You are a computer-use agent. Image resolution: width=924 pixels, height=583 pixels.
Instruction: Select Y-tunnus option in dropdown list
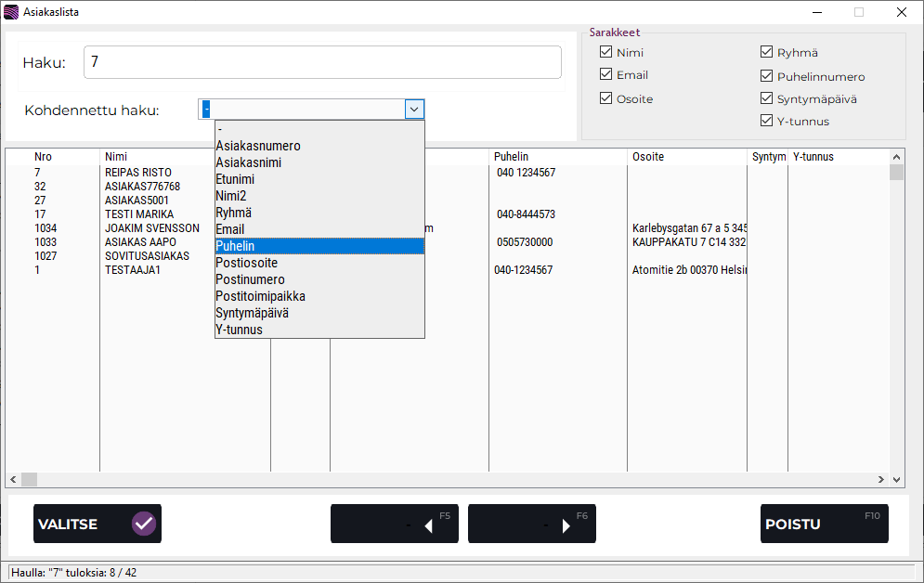pyautogui.click(x=319, y=330)
